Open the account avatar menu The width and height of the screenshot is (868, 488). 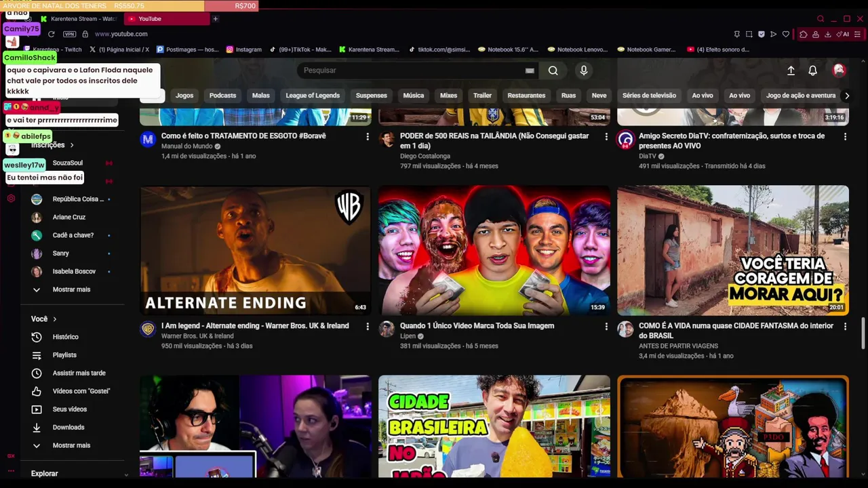pos(839,70)
